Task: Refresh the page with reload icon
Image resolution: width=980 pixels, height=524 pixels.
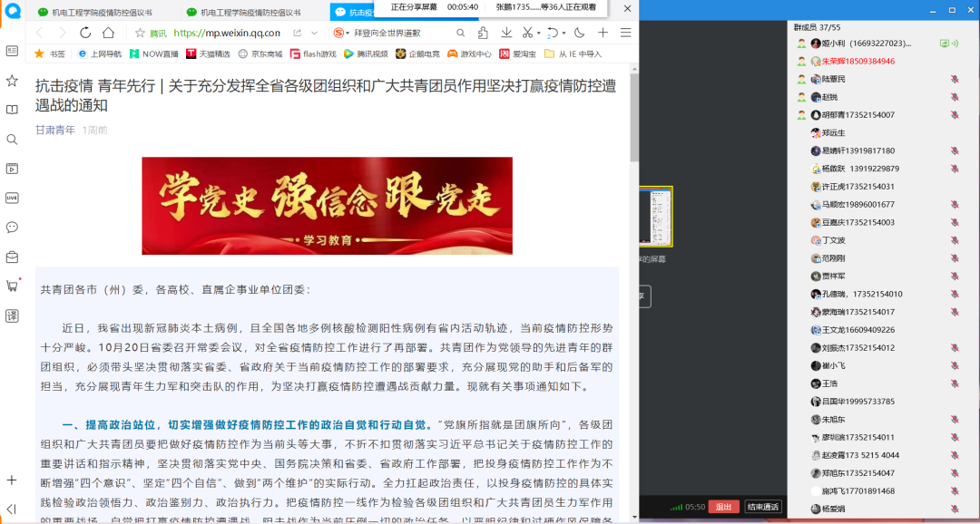Action: tap(85, 33)
